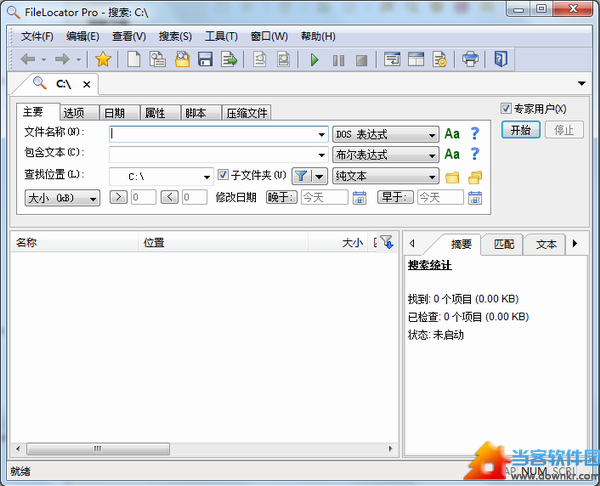Open Favorites star icon
The image size is (600, 486).
point(103,59)
